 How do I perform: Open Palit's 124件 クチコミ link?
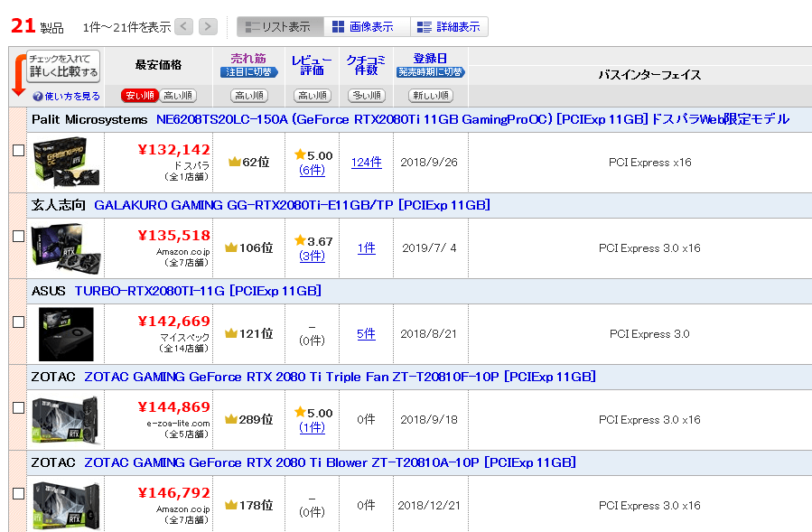tap(367, 163)
